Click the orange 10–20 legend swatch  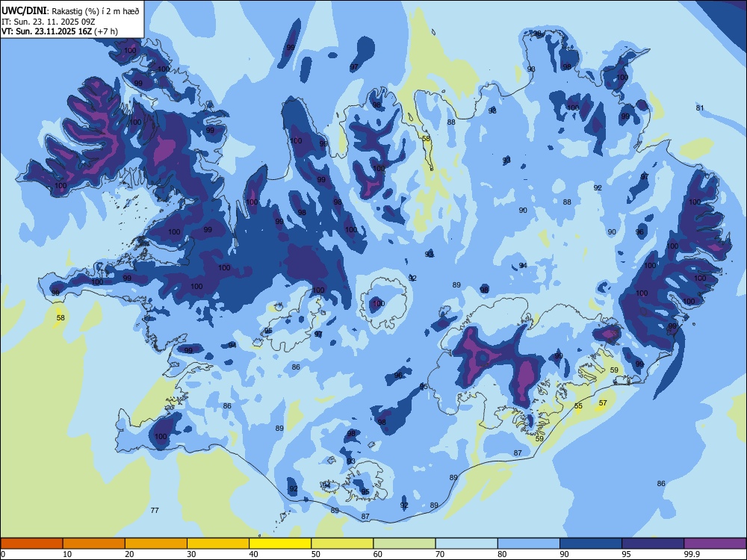tap(94, 544)
